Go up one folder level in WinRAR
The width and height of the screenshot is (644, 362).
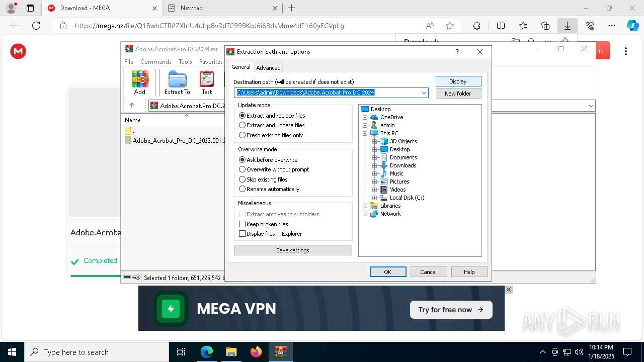click(132, 106)
